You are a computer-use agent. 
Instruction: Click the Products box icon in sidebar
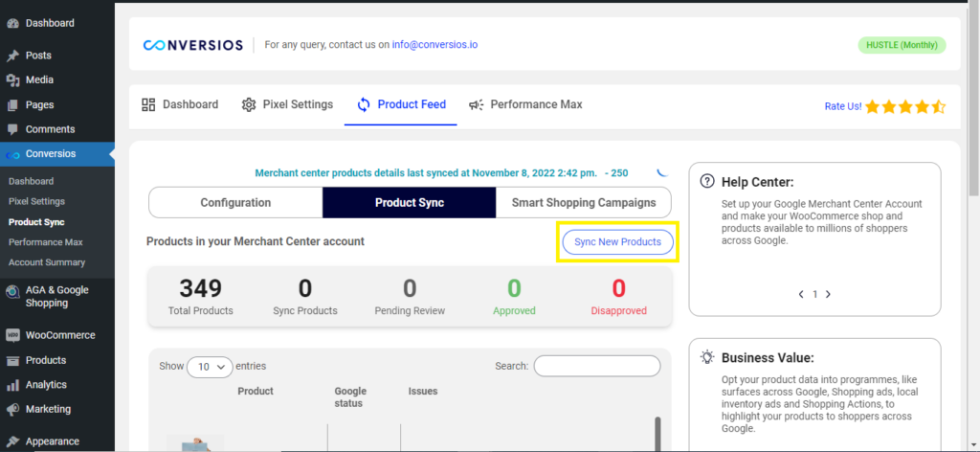pyautogui.click(x=12, y=360)
